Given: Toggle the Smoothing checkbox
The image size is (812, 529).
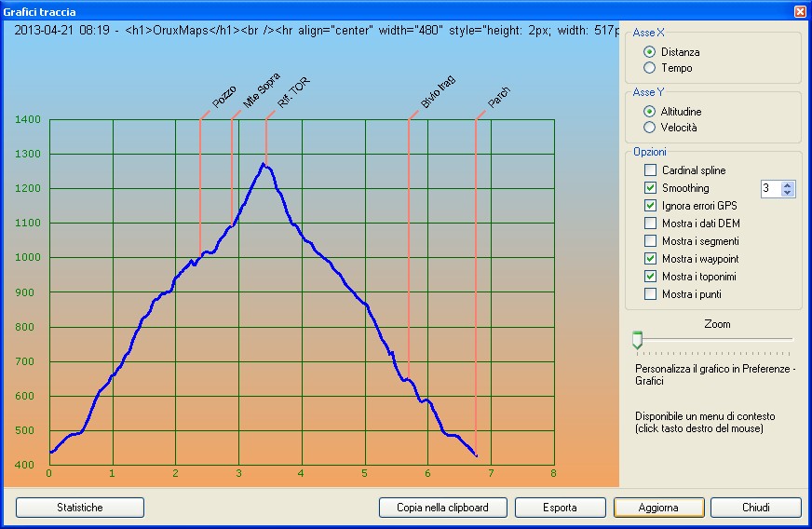Looking at the screenshot, I should 650,188.
